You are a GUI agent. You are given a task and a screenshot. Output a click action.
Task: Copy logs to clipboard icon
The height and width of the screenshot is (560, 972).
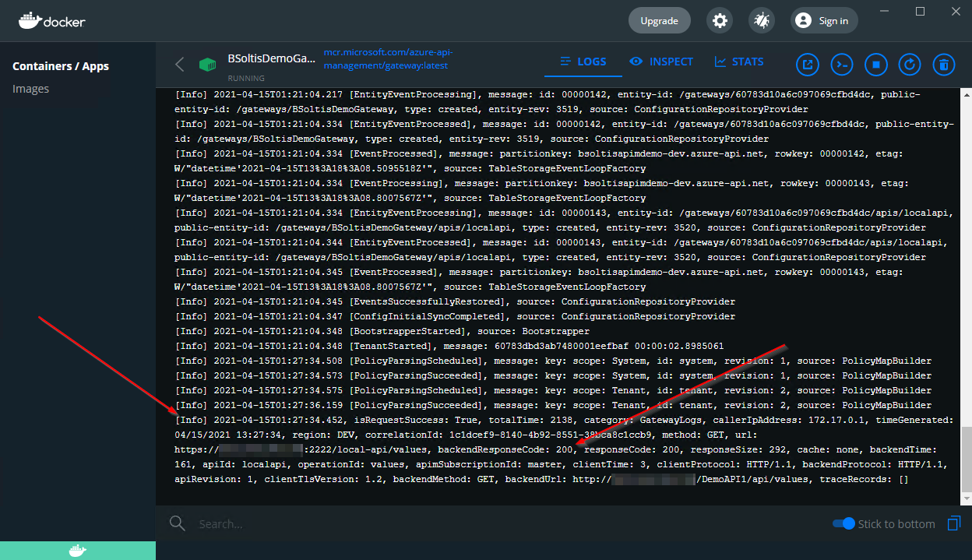[954, 523]
